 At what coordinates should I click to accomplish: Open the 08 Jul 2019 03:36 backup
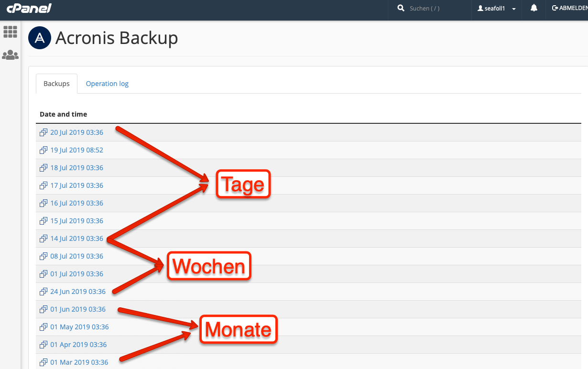(x=76, y=256)
